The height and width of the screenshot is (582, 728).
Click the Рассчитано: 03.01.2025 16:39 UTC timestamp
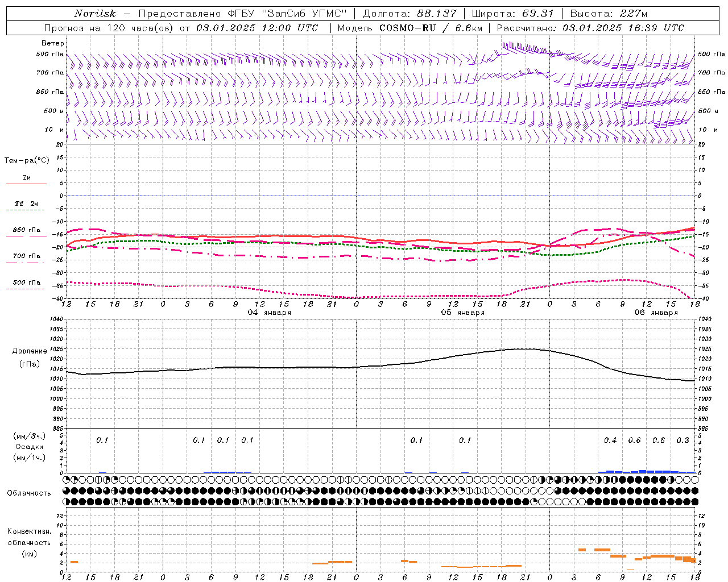coord(590,28)
